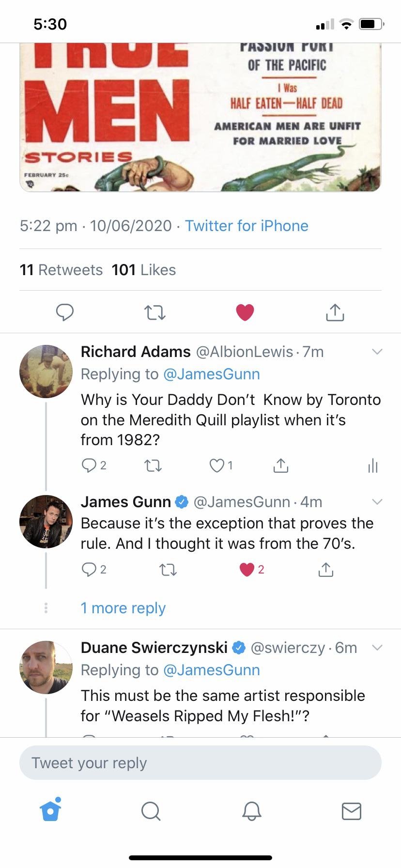Open the Search tab icon
Screen dimensions: 401x868
tap(151, 812)
